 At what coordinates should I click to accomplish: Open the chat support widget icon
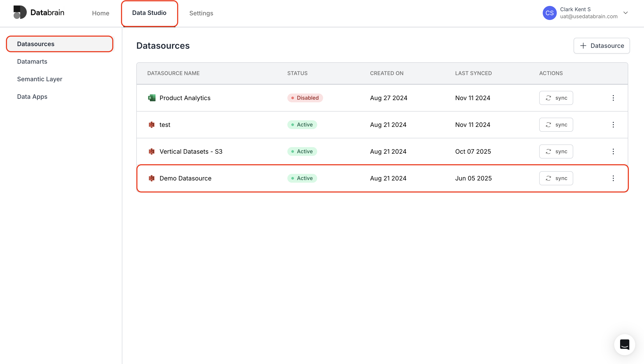point(624,344)
